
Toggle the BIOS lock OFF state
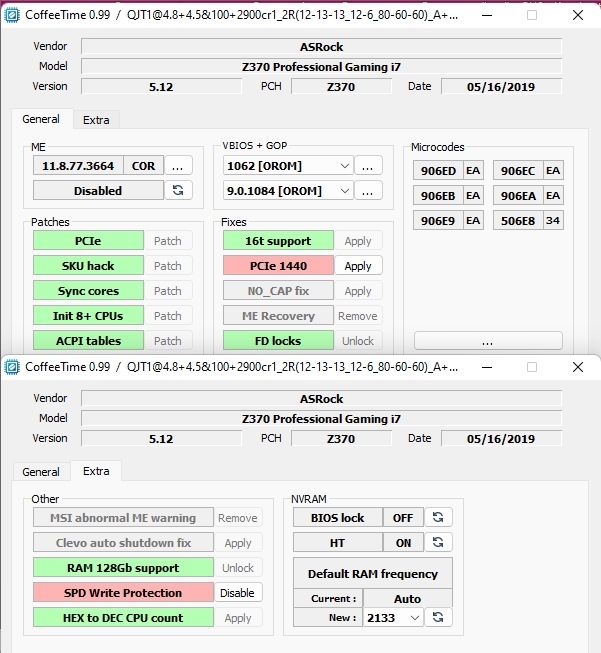(403, 518)
